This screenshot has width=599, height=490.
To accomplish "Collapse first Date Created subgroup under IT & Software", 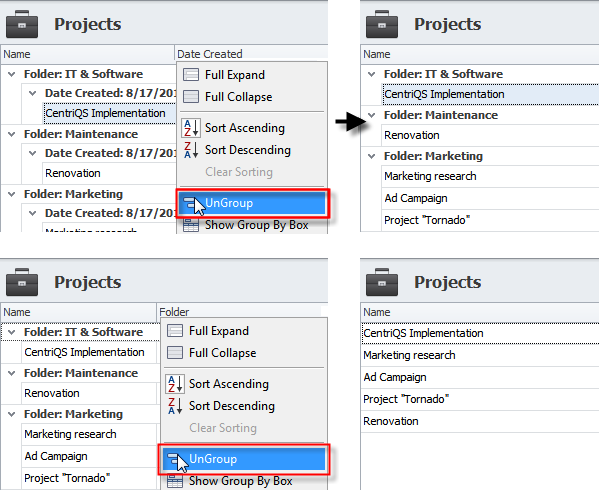I will (33, 93).
